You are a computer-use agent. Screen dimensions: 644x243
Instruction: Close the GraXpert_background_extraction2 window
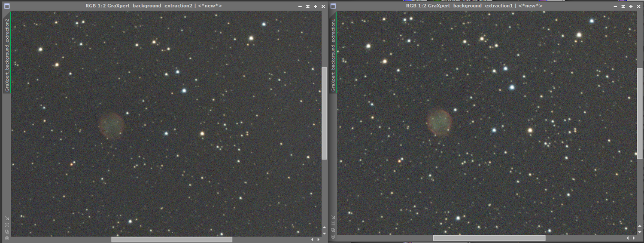click(x=323, y=6)
